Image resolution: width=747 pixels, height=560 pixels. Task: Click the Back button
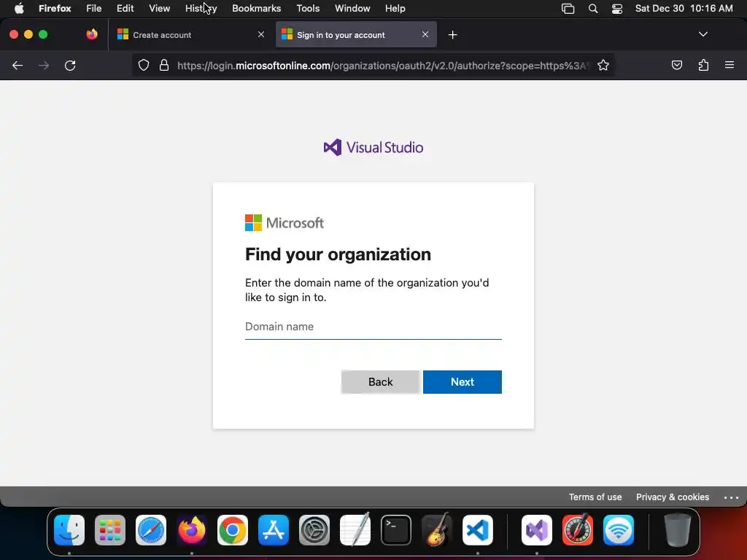click(380, 382)
